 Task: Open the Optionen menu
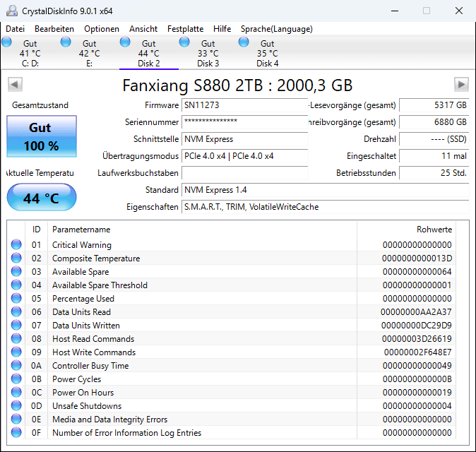102,29
